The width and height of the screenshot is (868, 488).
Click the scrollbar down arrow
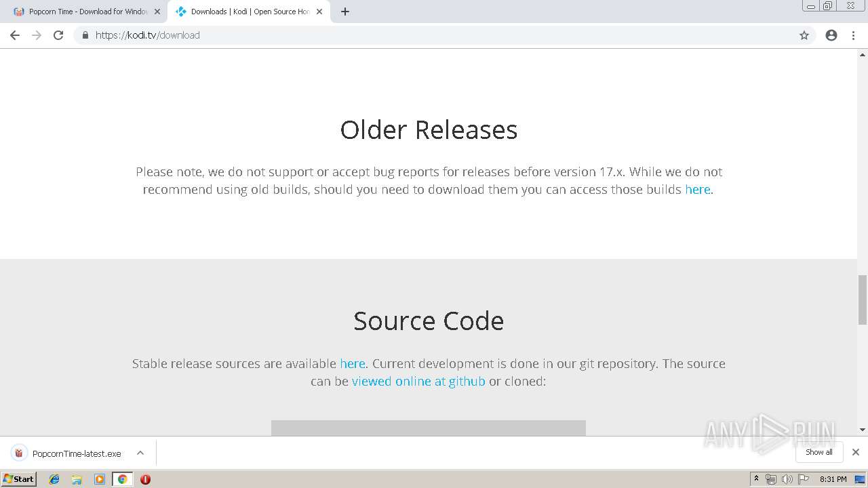coord(863,430)
